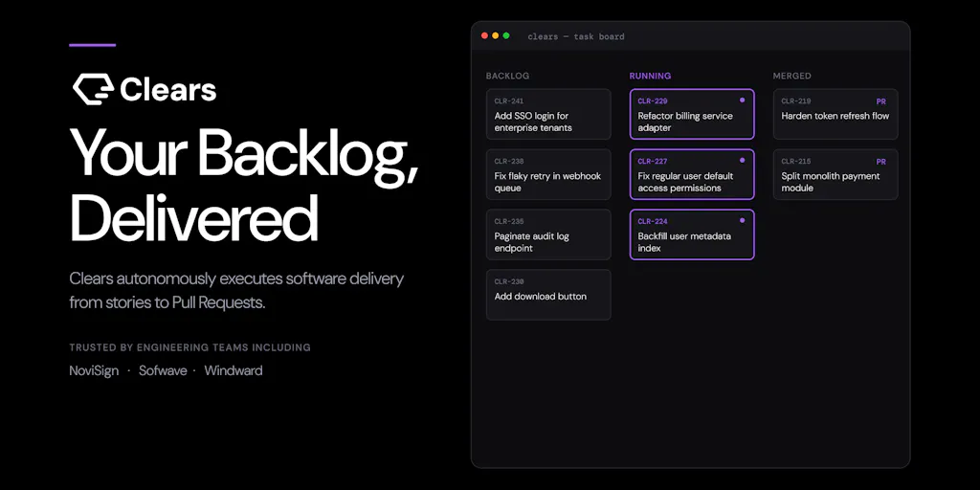Click the green maximize window dot
980x490 pixels.
click(x=506, y=35)
